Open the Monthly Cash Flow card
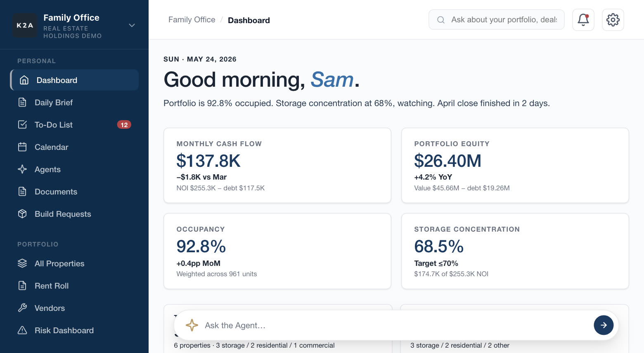 coord(277,165)
